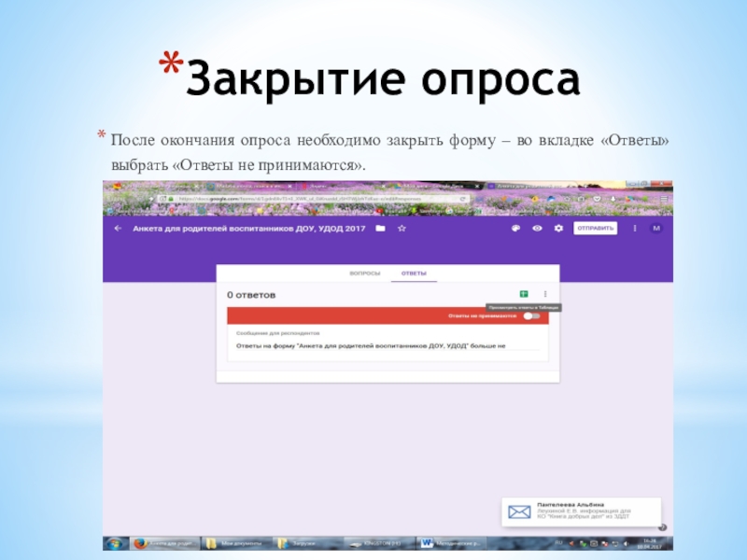Image resolution: width=747 pixels, height=560 pixels.
Task: Click the Pocket icon in Firefox toolbar
Action: coord(597,199)
